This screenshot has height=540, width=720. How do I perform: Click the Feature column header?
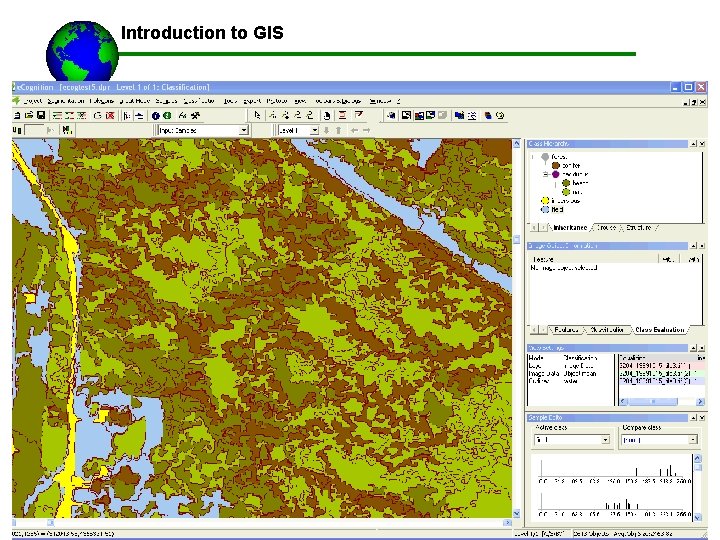point(594,259)
